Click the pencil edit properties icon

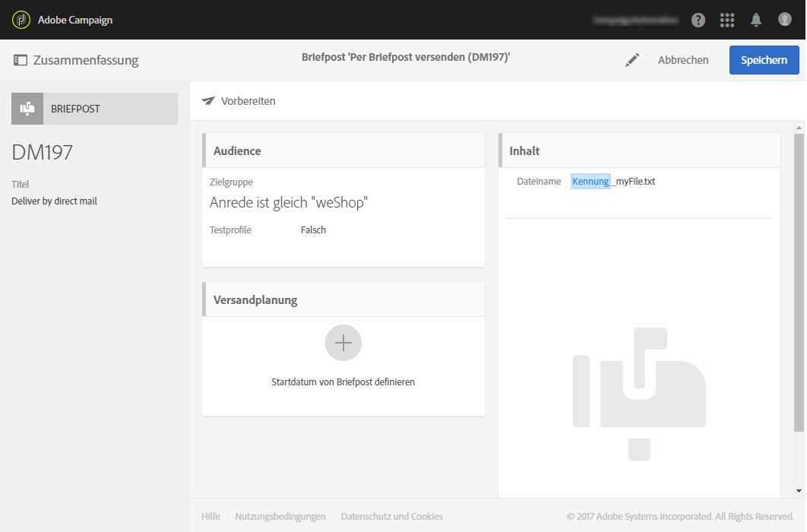632,60
